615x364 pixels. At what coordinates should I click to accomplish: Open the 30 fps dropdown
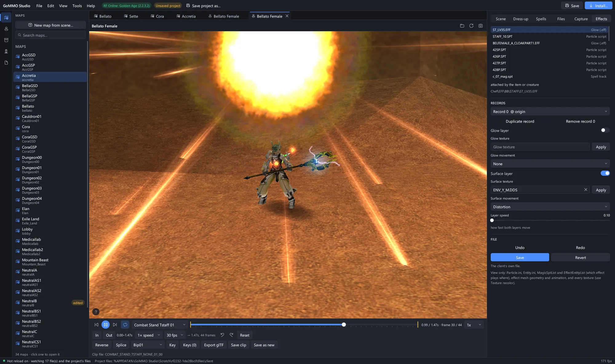tap(175, 335)
